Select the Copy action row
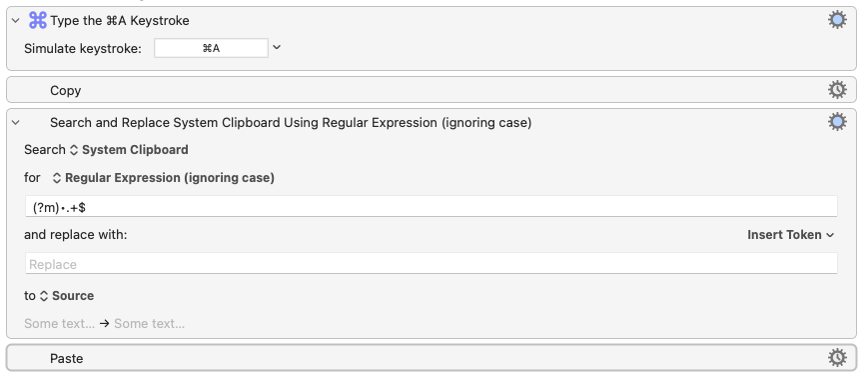Image resolution: width=868 pixels, height=383 pixels. point(432,90)
